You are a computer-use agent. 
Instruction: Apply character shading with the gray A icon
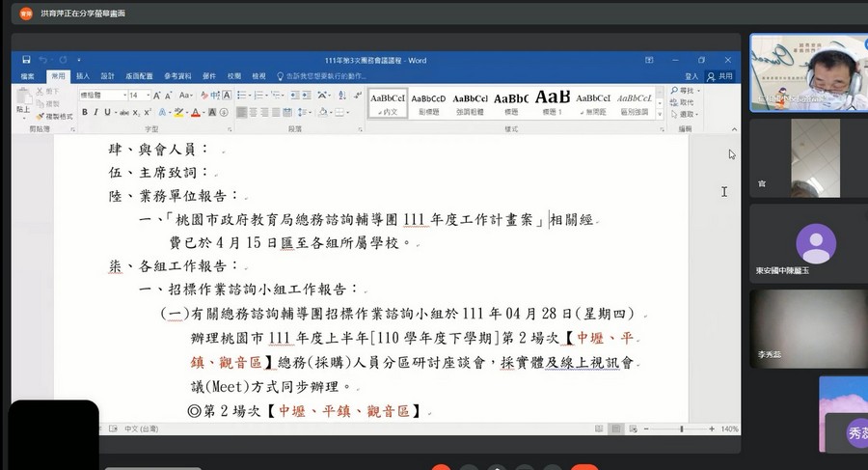click(x=212, y=113)
